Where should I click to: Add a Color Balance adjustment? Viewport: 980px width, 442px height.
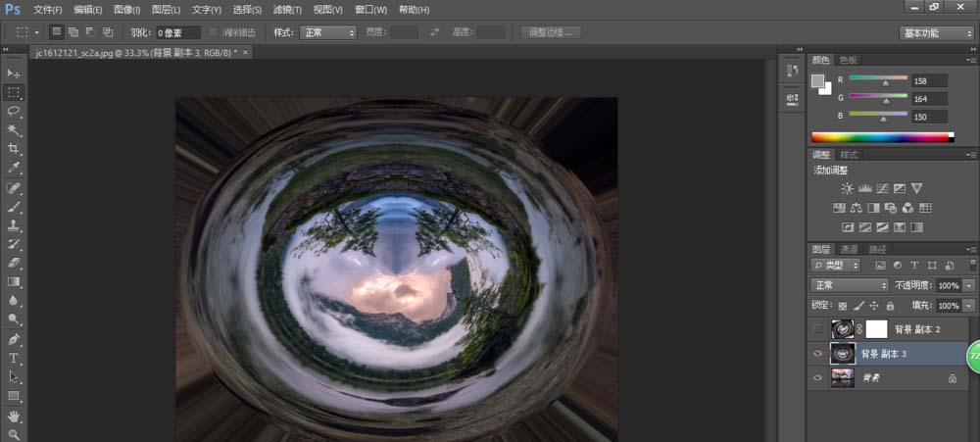tap(857, 208)
